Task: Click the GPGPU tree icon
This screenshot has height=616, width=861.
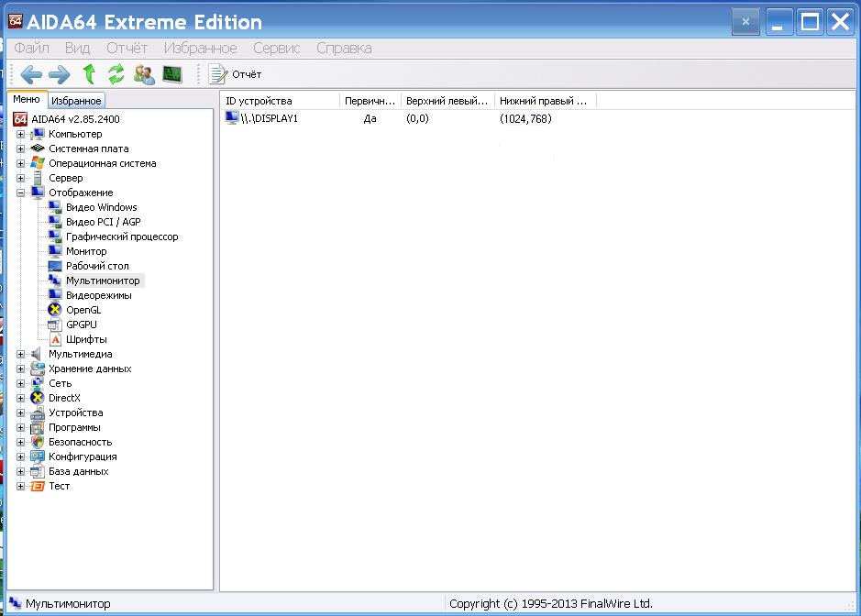Action: pyautogui.click(x=54, y=324)
